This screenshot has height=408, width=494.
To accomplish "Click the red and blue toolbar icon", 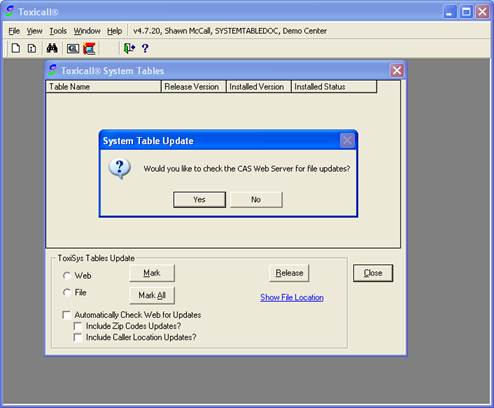I will pos(89,49).
